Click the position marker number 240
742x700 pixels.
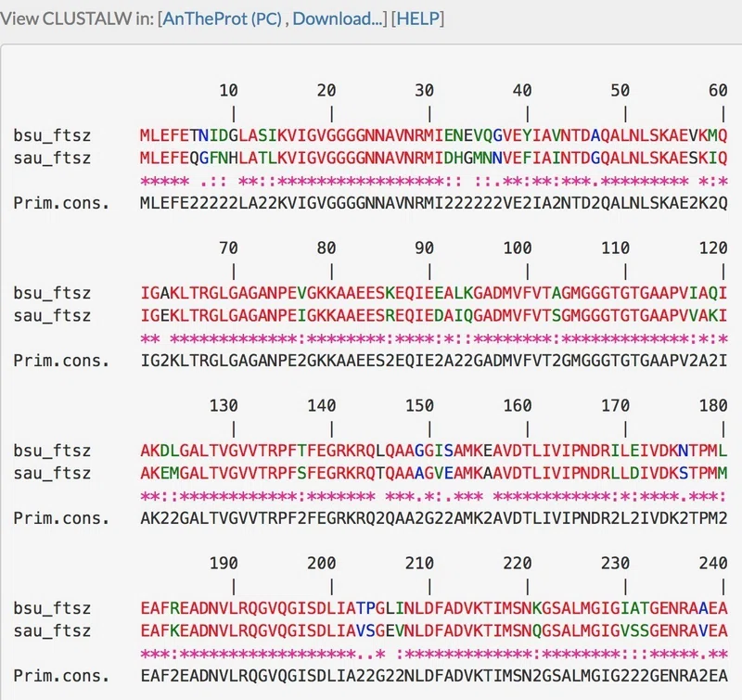713,563
